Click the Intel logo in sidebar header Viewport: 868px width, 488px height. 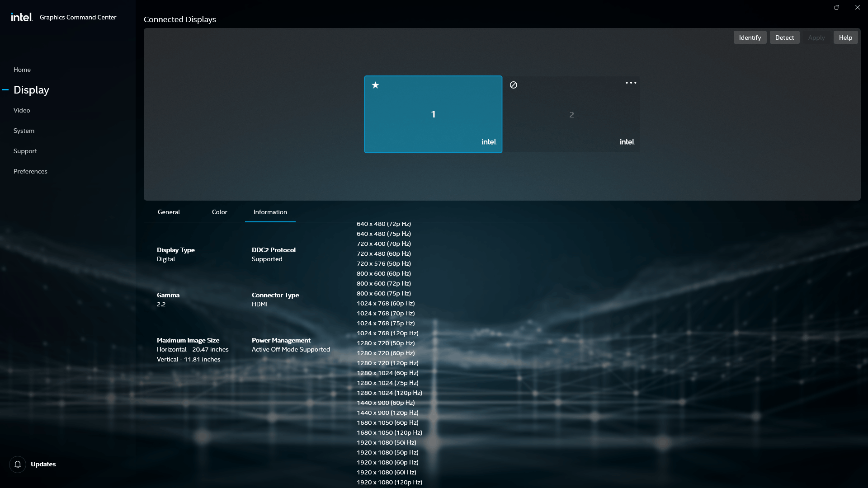click(x=22, y=17)
